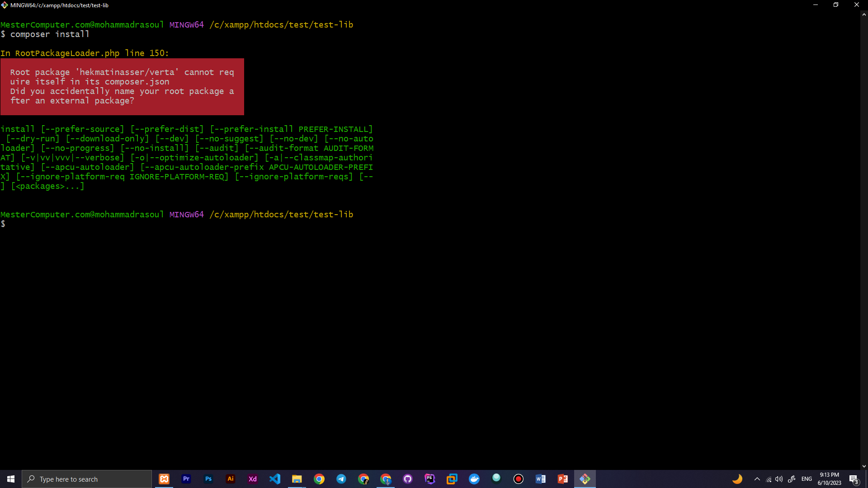Viewport: 868px width, 488px height.
Task: Restore down the Git Bash window
Action: tap(836, 5)
